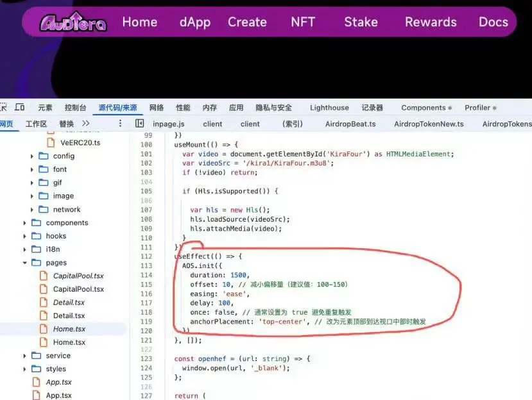Open the non-italic Detail.tsx file
Screen dimensions: 532x400
pyautogui.click(x=69, y=315)
